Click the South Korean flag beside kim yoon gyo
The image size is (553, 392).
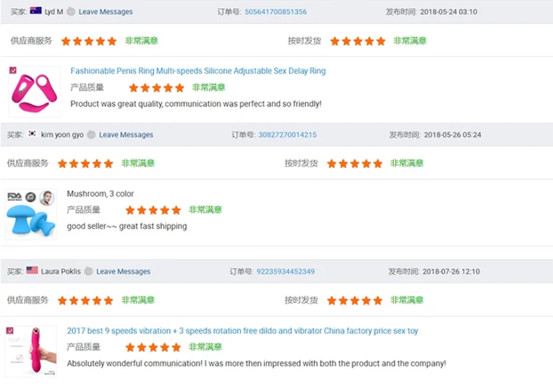pos(32,134)
